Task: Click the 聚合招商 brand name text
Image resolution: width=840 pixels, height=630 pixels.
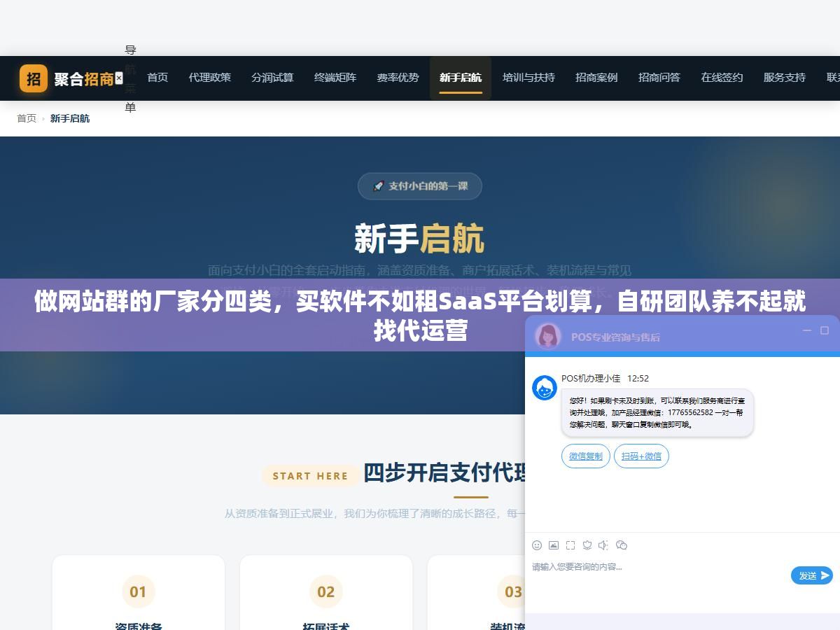Action: 84,79
